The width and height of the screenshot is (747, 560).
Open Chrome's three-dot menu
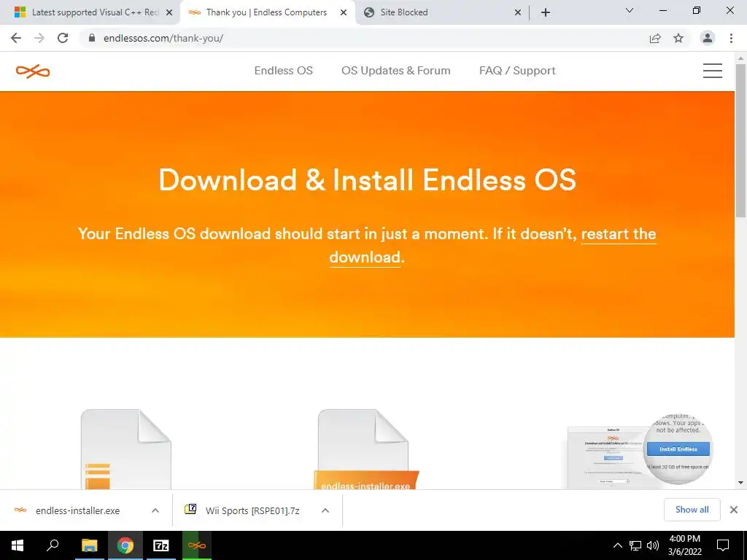(x=731, y=38)
